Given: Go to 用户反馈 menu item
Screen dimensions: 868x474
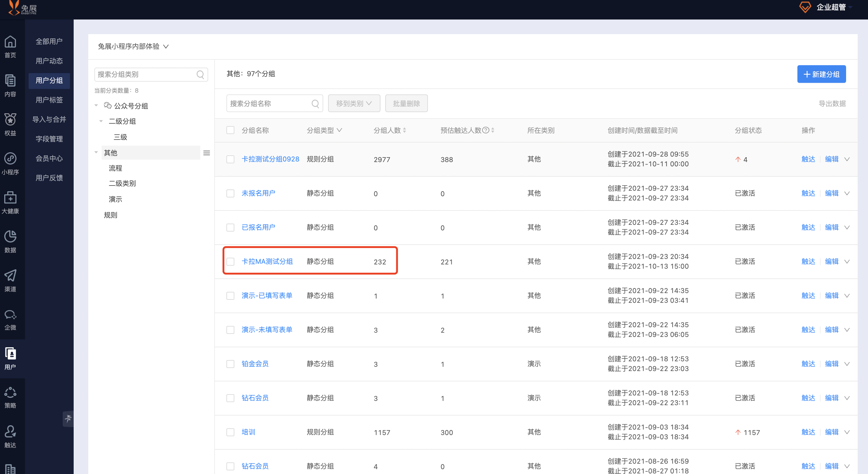Looking at the screenshot, I should click(49, 178).
